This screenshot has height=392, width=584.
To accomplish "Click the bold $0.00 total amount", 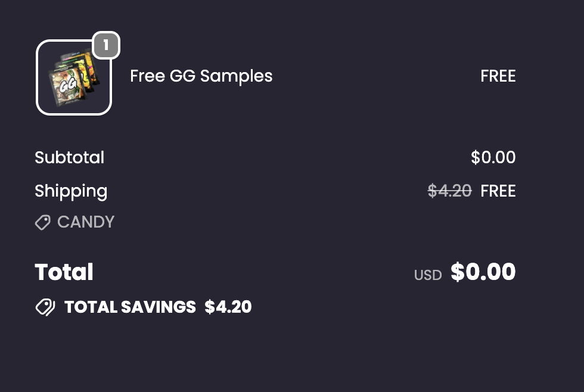I will click(x=483, y=272).
